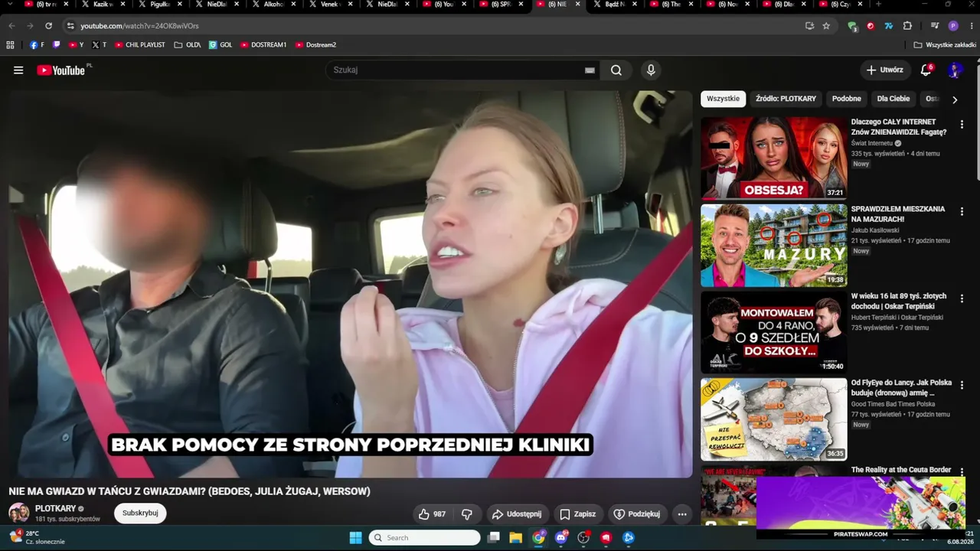The height and width of the screenshot is (551, 980).
Task: Open the OBSESJA Fagata video thumbnail
Action: click(773, 158)
